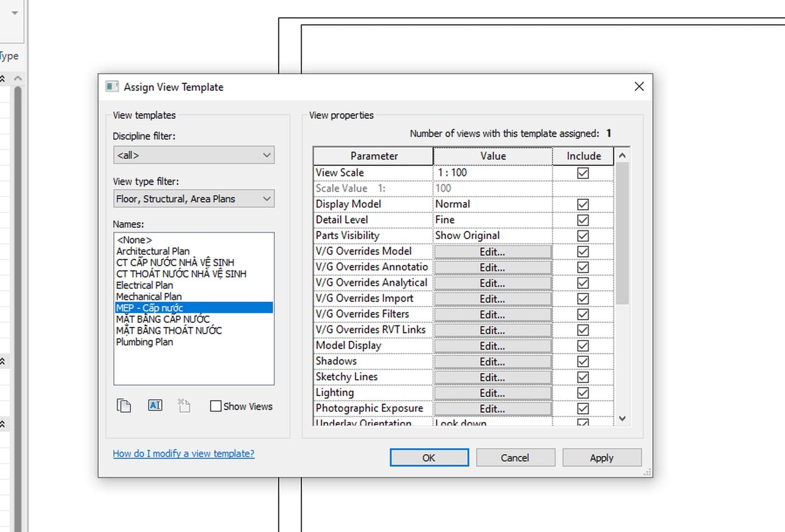Click the Include column header
This screenshot has width=785, height=532.
pyautogui.click(x=584, y=156)
